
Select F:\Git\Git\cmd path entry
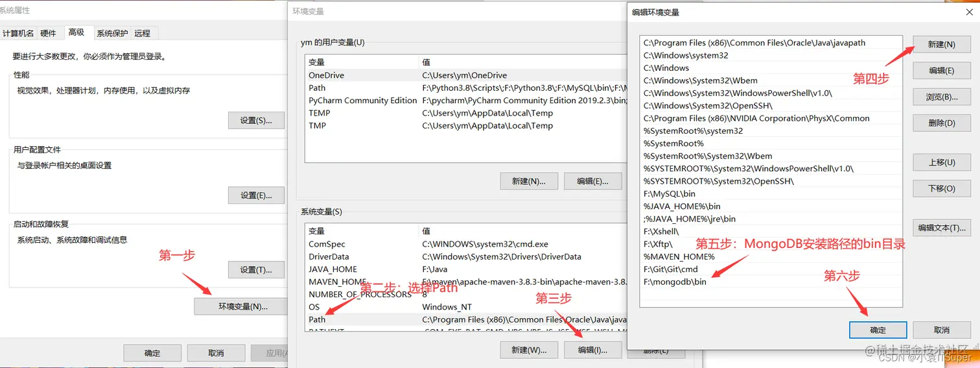pyautogui.click(x=771, y=269)
